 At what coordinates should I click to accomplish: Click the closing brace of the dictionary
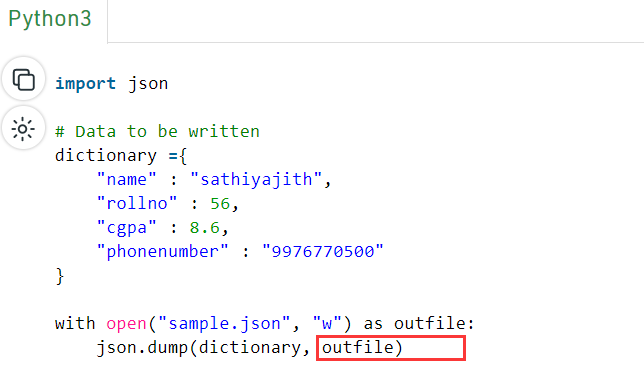click(60, 276)
